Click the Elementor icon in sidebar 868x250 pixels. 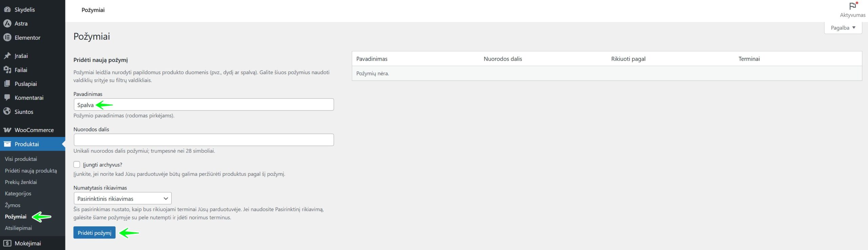point(7,38)
